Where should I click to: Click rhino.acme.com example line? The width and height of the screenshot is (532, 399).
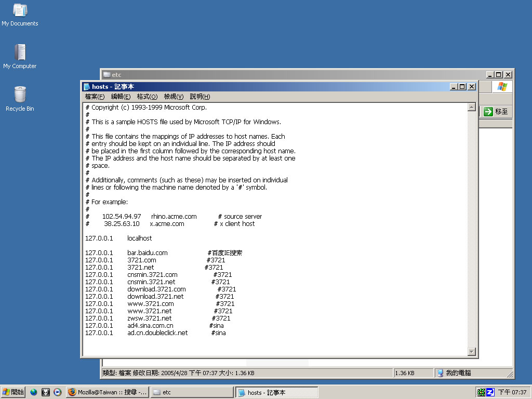[x=174, y=217]
